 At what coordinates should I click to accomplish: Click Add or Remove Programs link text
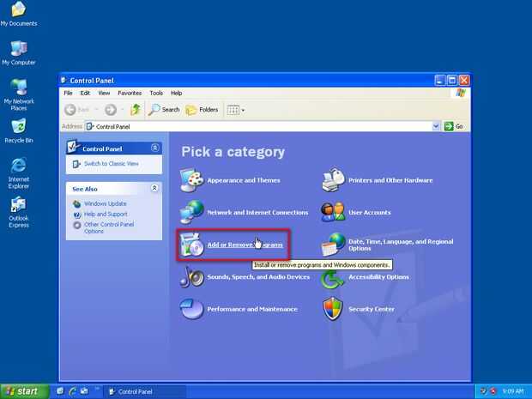[245, 245]
